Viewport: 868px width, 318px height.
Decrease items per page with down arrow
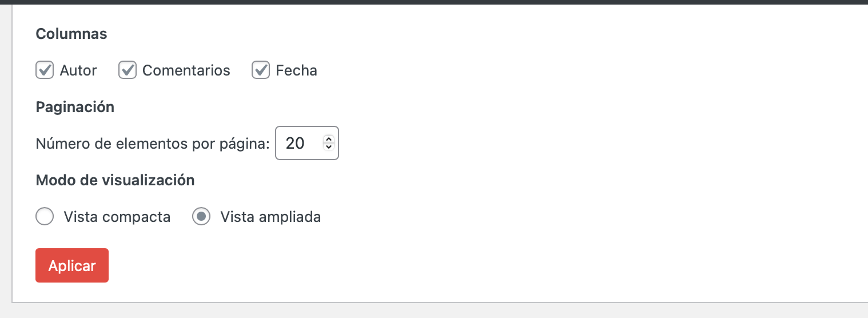pyautogui.click(x=328, y=147)
